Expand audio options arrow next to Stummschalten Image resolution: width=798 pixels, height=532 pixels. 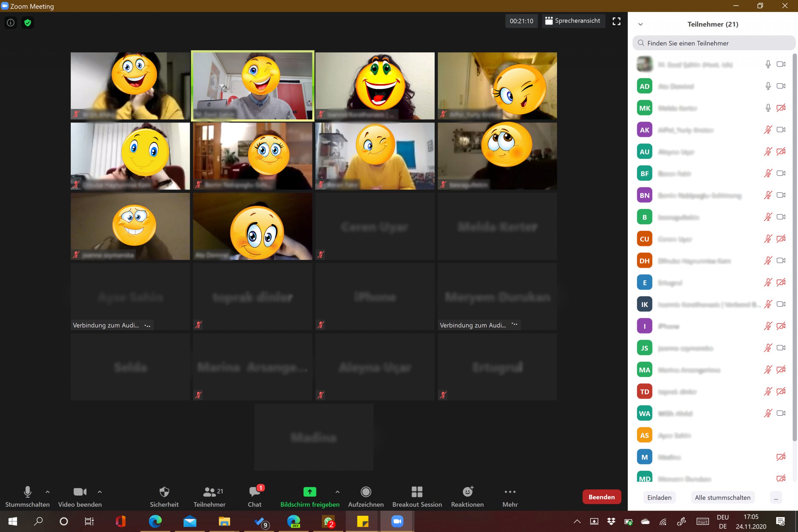47,491
